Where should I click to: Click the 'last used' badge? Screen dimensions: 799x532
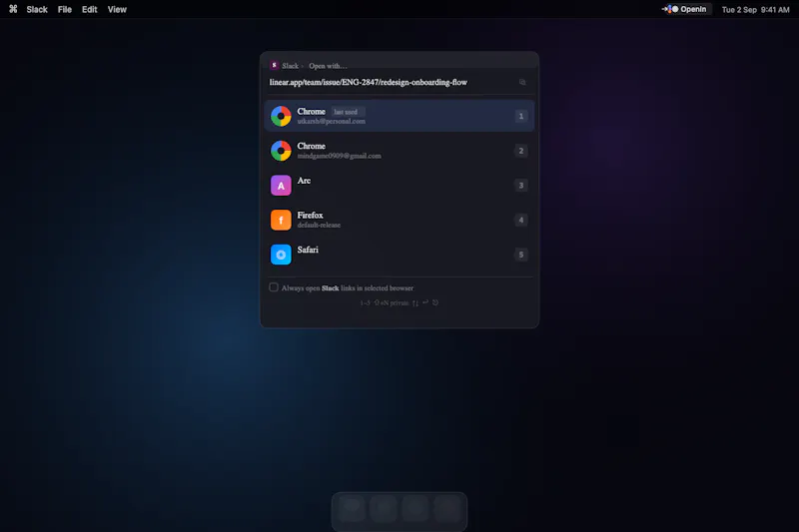(346, 112)
